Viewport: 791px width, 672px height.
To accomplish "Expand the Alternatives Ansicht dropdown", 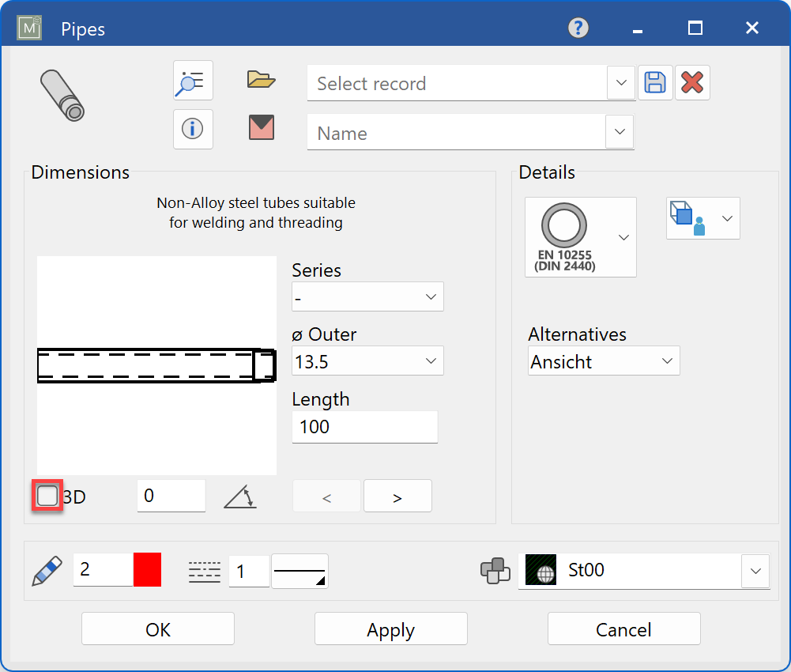I will [x=604, y=361].
